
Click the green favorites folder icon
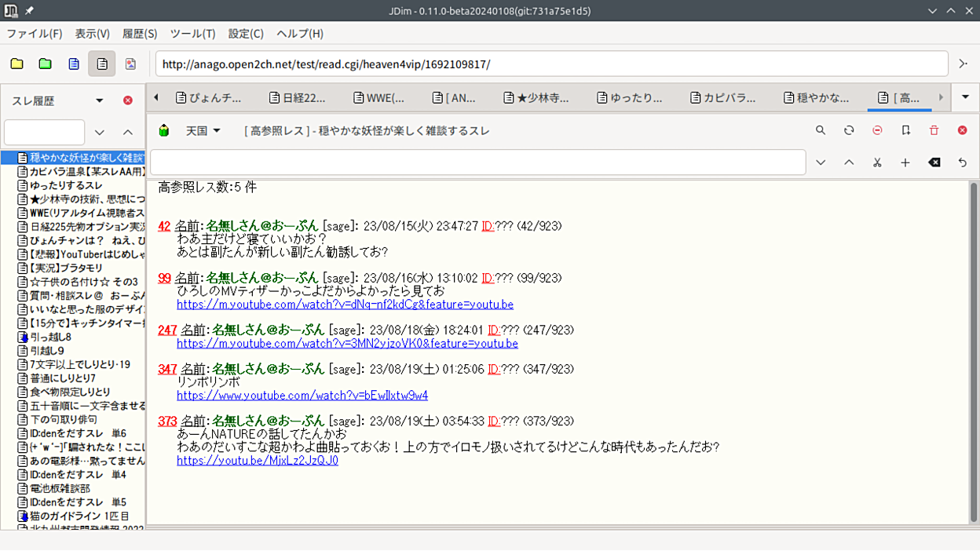[45, 64]
